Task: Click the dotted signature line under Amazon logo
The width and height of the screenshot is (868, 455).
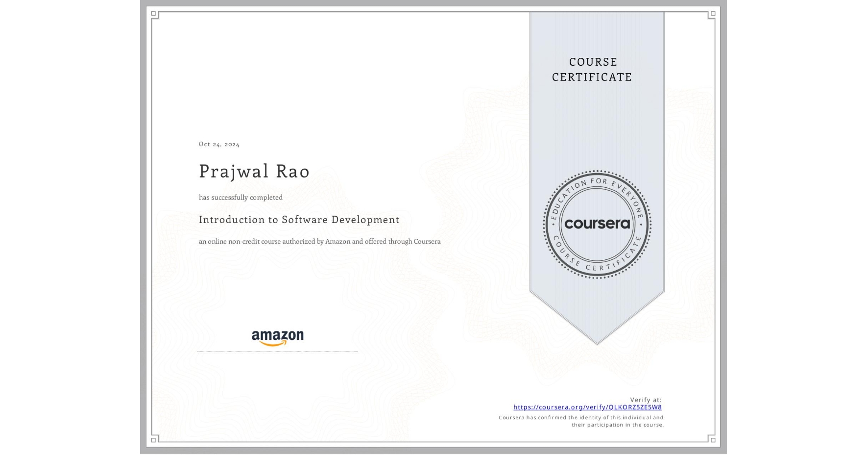Action: click(x=278, y=351)
